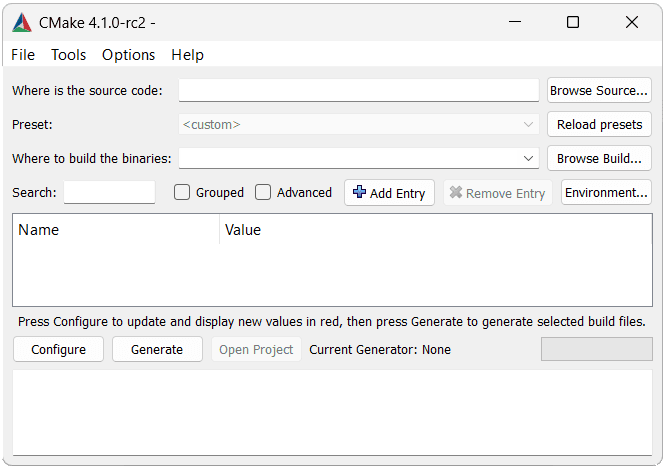Click the Configure button

point(58,349)
